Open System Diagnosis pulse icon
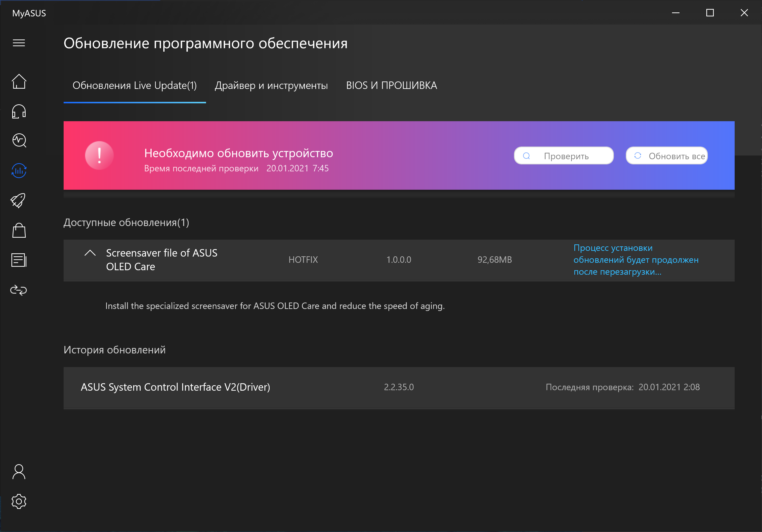Viewport: 762px width, 532px height. click(x=19, y=140)
